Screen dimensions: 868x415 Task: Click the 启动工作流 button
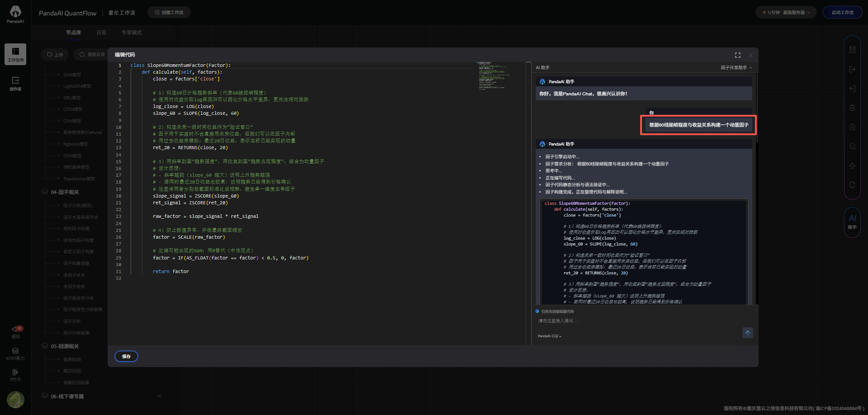(843, 13)
